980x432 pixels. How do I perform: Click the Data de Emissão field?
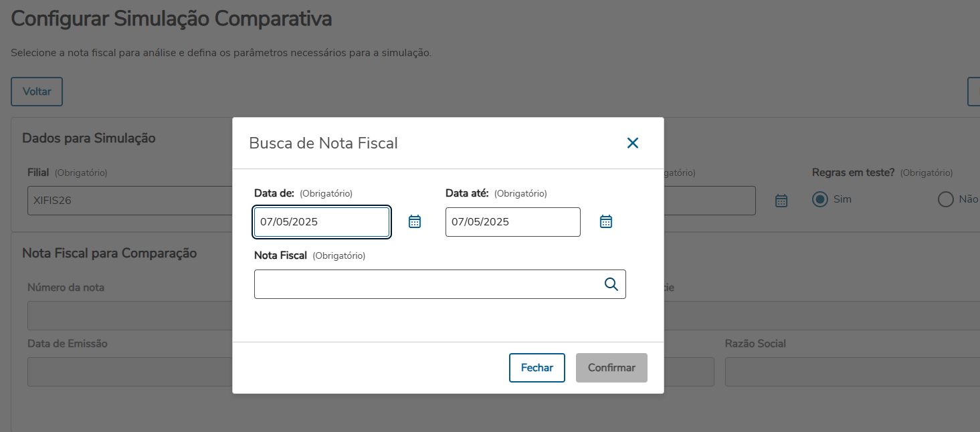point(127,372)
